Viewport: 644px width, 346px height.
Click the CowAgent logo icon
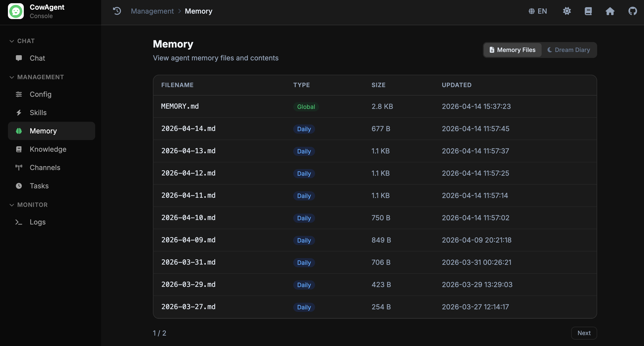pyautogui.click(x=16, y=11)
